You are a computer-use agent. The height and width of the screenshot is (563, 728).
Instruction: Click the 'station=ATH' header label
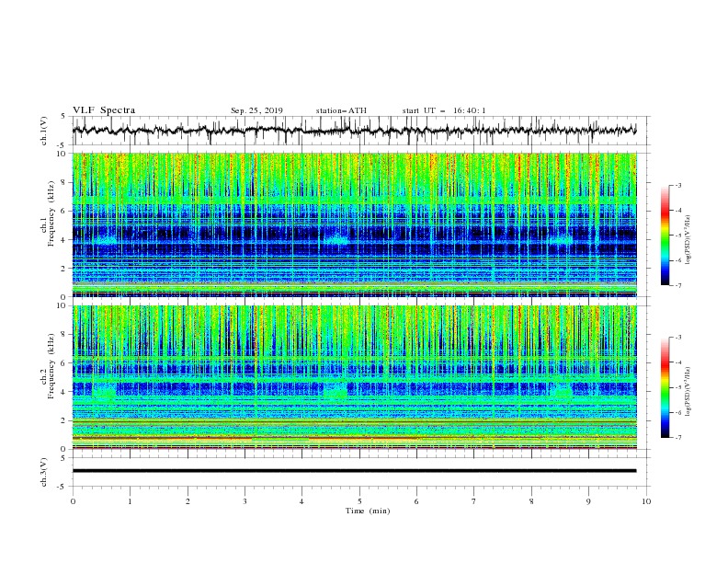coord(341,110)
